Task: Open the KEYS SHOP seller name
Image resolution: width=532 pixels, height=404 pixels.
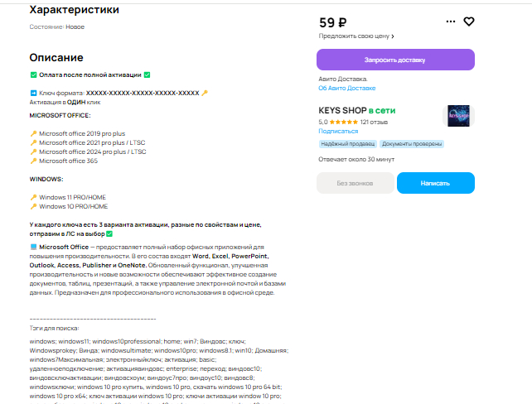Action: tap(342, 110)
